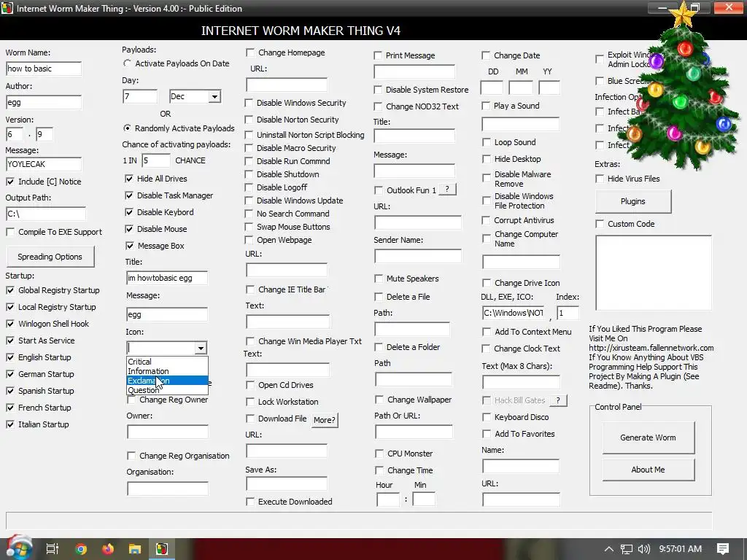
Task: Click the ? button next to Hack Bill Gates
Action: 558,400
